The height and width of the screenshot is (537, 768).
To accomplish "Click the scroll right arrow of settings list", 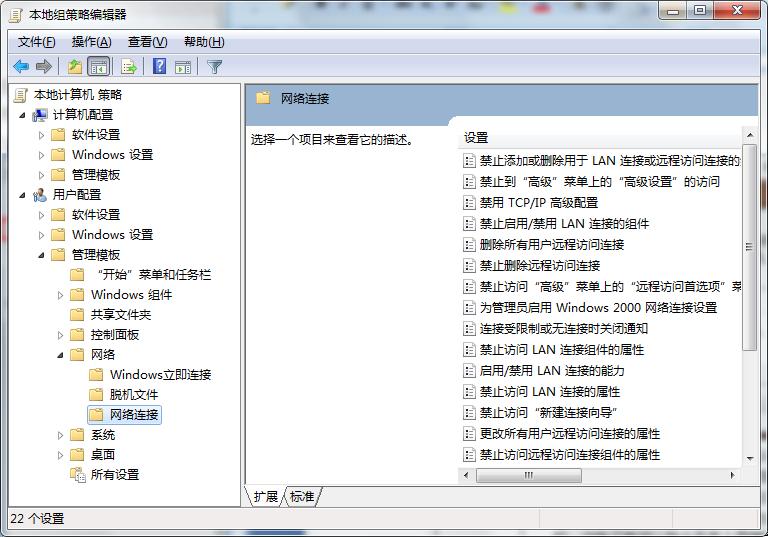I will pyautogui.click(x=732, y=475).
